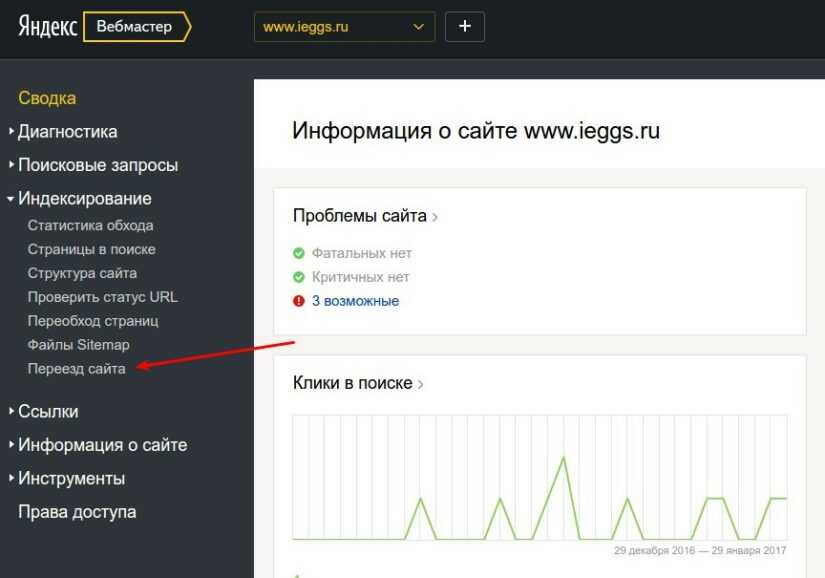Click the chevron next to Проблемы сайта
Image resolution: width=825 pixels, height=578 pixels.
point(435,217)
